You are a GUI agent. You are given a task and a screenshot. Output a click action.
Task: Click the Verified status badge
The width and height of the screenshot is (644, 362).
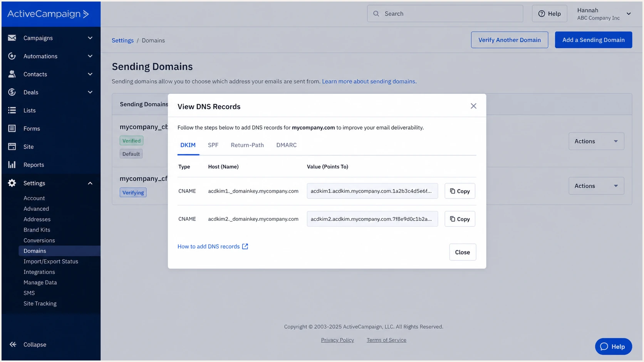(x=131, y=141)
